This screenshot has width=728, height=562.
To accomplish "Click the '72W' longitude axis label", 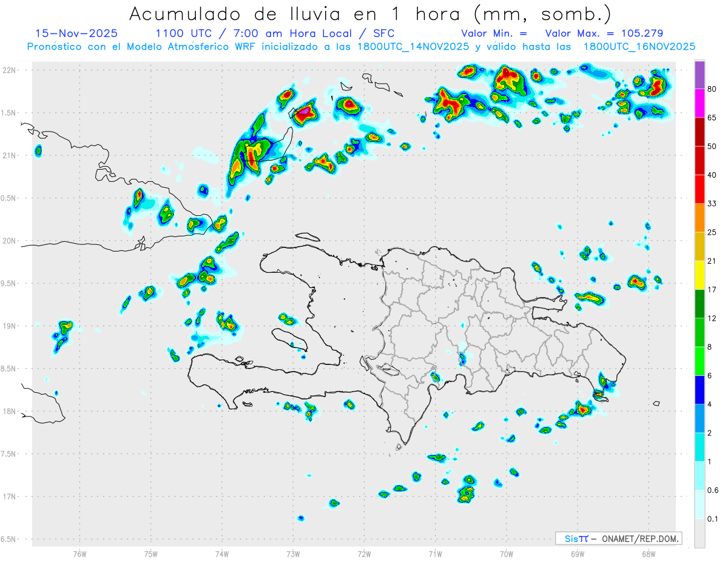I will [364, 554].
